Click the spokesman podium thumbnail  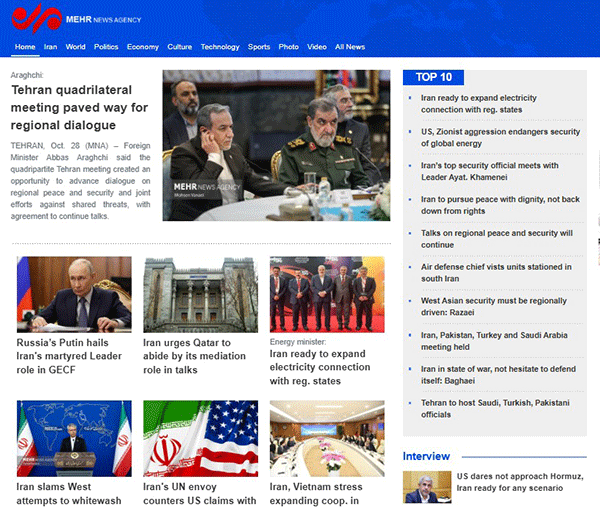pos(74,439)
